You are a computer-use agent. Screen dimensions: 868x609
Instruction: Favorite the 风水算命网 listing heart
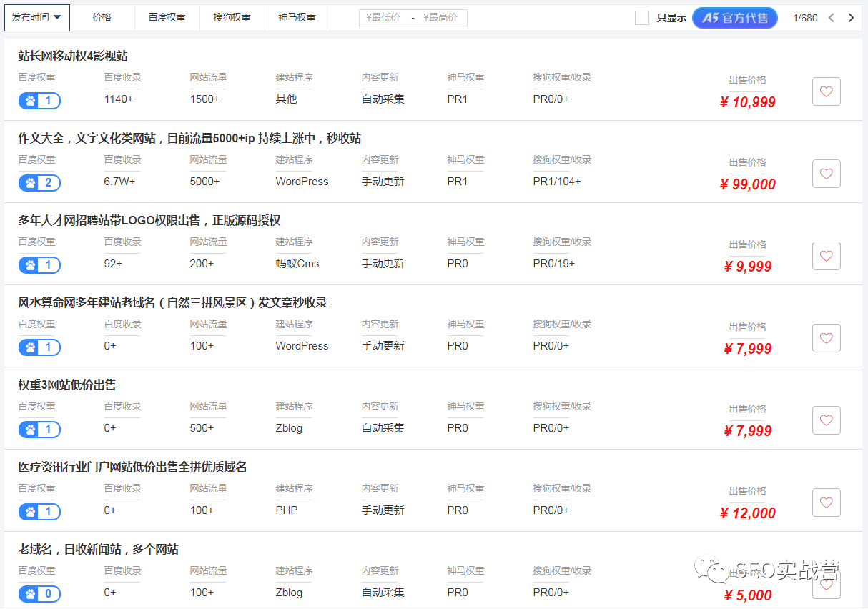[827, 338]
